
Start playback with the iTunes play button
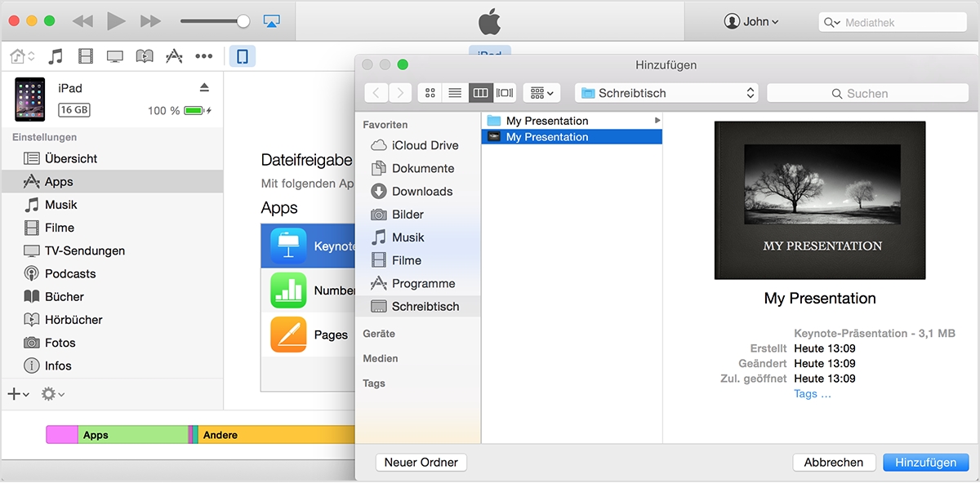point(116,21)
